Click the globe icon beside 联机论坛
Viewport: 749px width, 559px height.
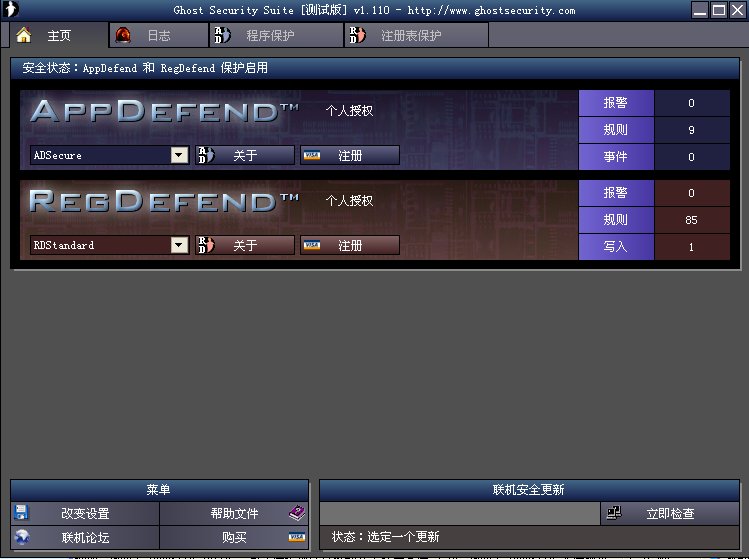click(21, 537)
